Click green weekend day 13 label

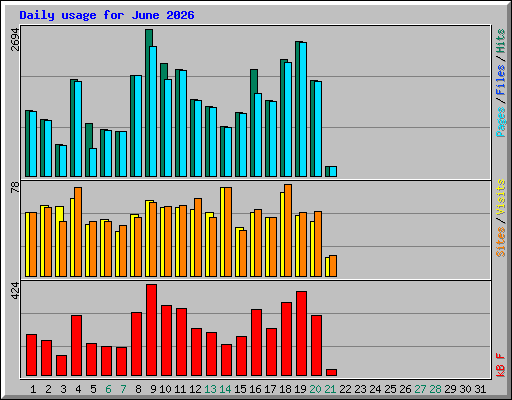[x=210, y=389]
